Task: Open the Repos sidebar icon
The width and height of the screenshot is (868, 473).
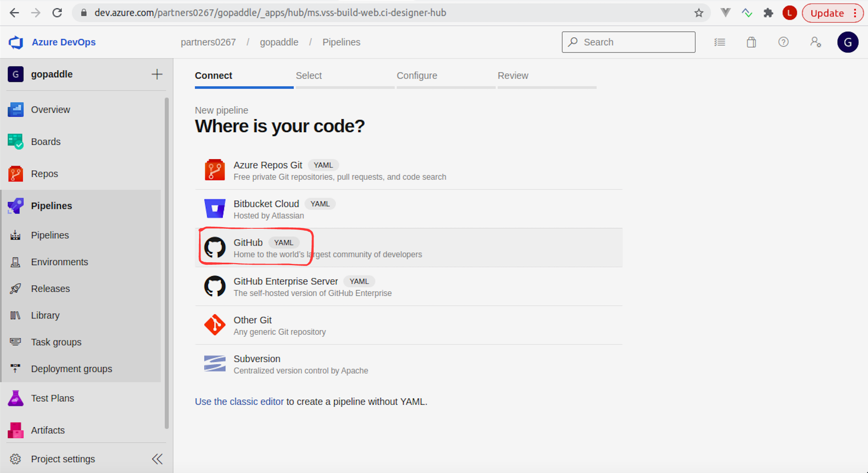Action: point(16,173)
